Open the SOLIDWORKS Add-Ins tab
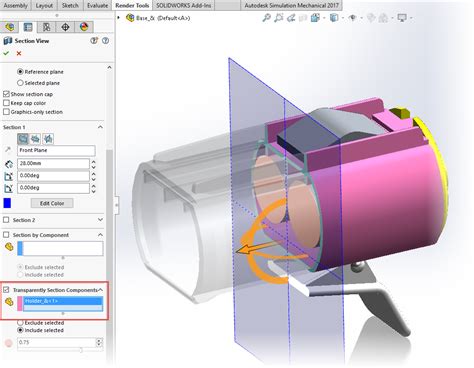474x368 pixels. click(184, 5)
